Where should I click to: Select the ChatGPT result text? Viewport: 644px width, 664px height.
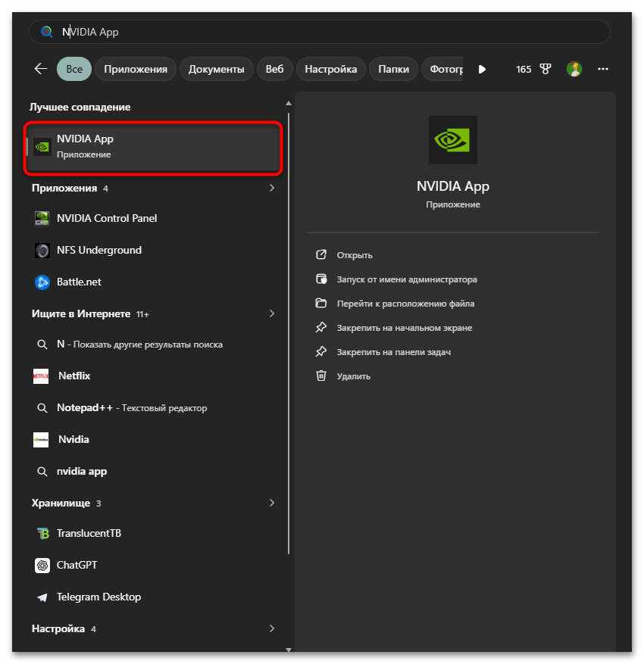[x=77, y=566]
